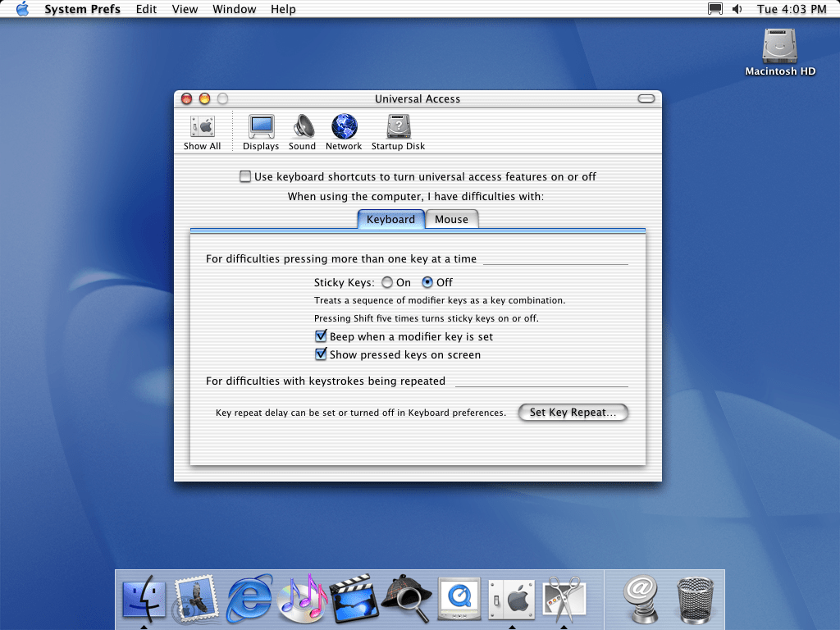Launch iMovie from the Dock
The width and height of the screenshot is (840, 630).
tap(354, 598)
